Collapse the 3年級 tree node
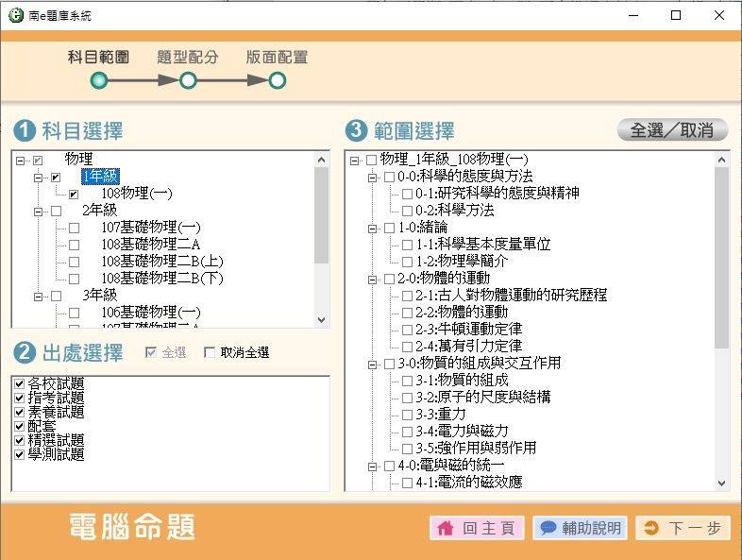742x560 pixels. coord(38,297)
